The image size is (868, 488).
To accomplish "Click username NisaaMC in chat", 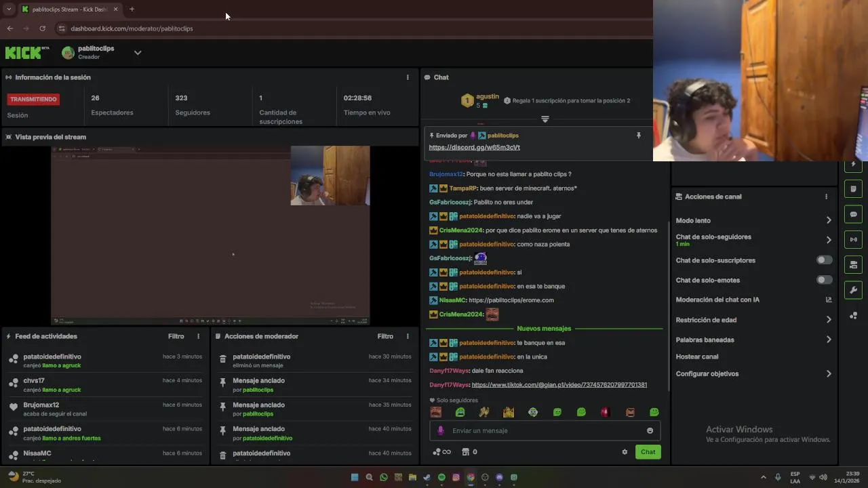I will click(x=452, y=300).
